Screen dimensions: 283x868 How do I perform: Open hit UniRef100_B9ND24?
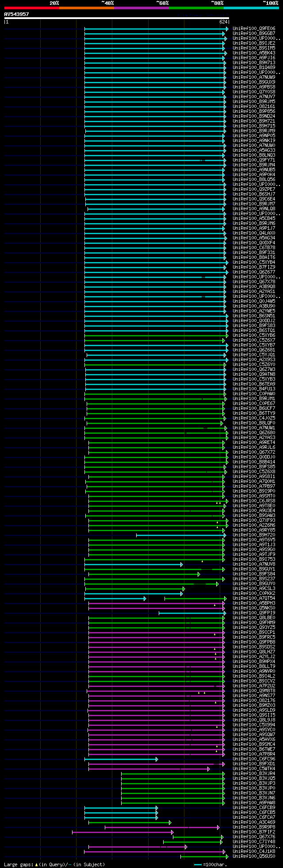click(x=254, y=116)
